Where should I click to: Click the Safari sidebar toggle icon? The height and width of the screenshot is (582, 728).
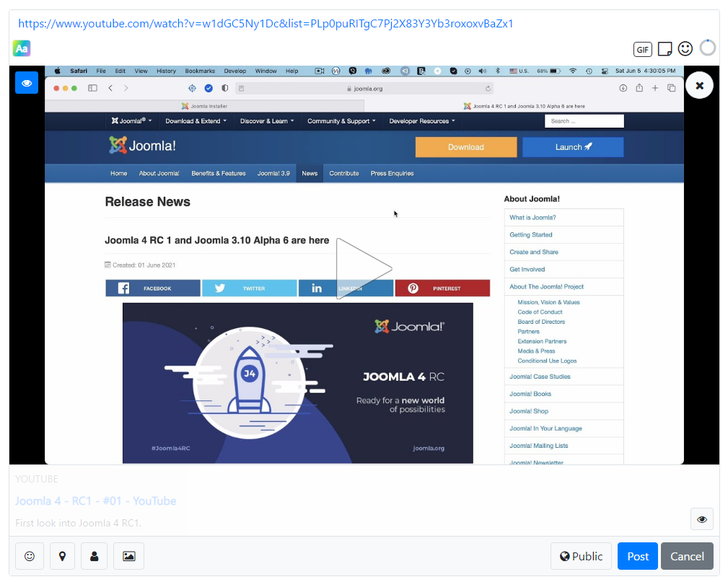point(92,88)
